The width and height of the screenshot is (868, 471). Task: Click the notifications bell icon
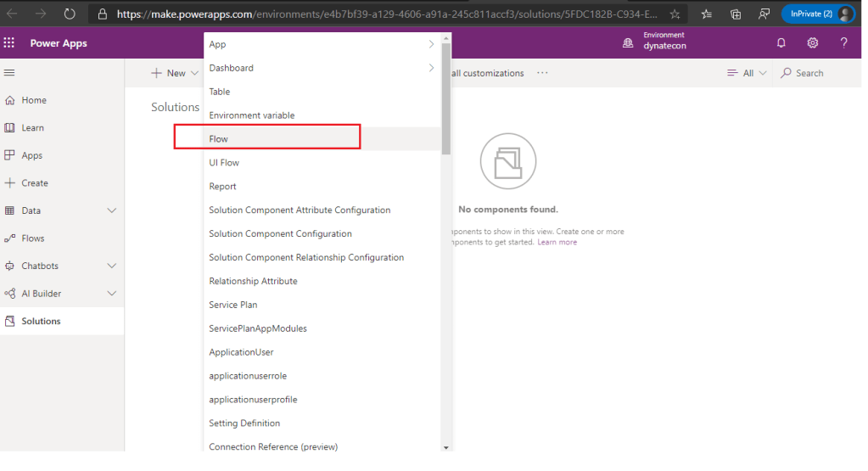coord(781,43)
